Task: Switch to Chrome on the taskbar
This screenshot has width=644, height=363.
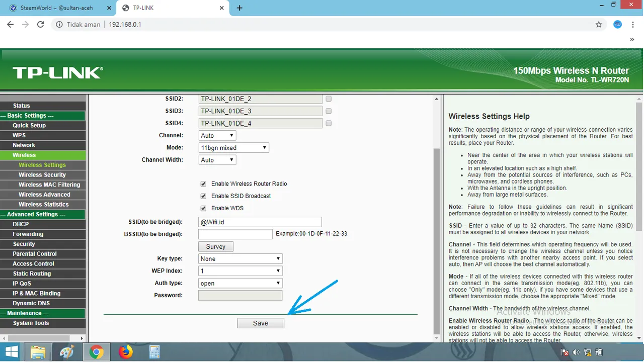Action: [96, 352]
